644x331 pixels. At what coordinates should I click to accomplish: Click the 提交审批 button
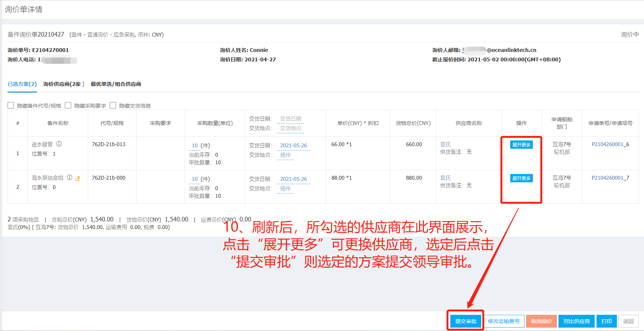tap(466, 321)
